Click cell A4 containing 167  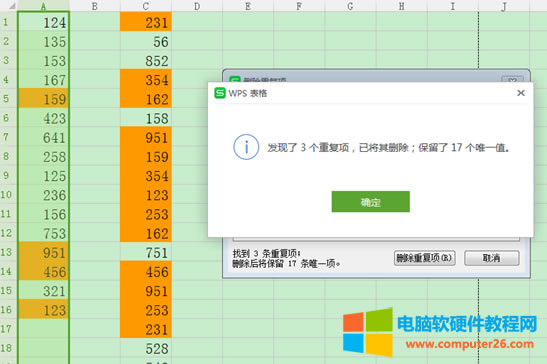(x=44, y=80)
